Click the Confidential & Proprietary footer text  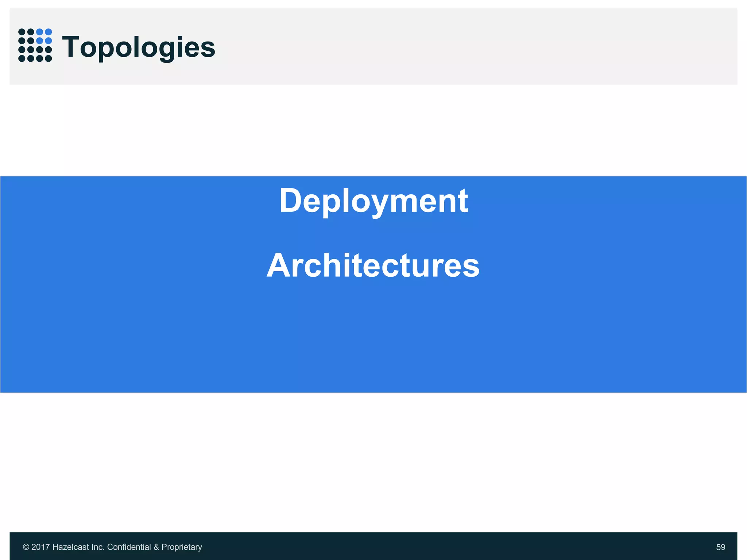(154, 547)
